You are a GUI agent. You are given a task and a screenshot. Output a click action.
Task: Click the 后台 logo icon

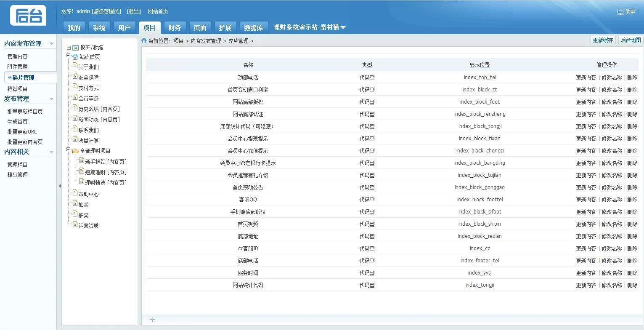point(28,16)
